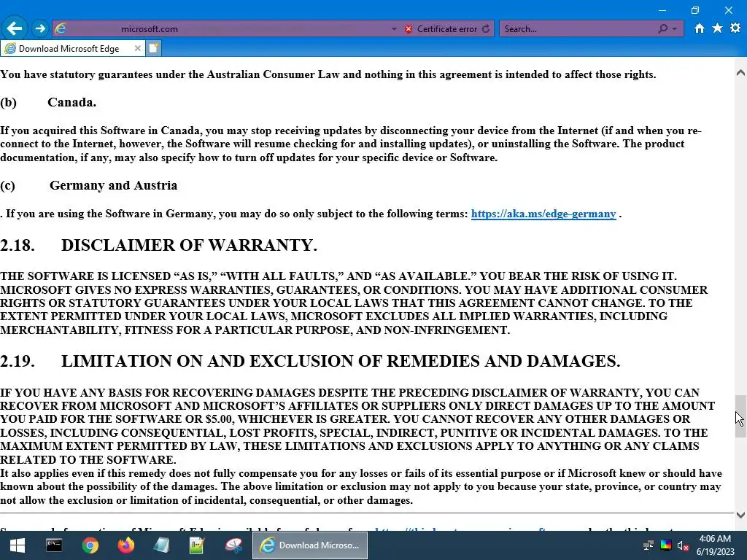Close the Download Microsoft Edge tab
Screen dimensions: 747x560
[x=137, y=48]
